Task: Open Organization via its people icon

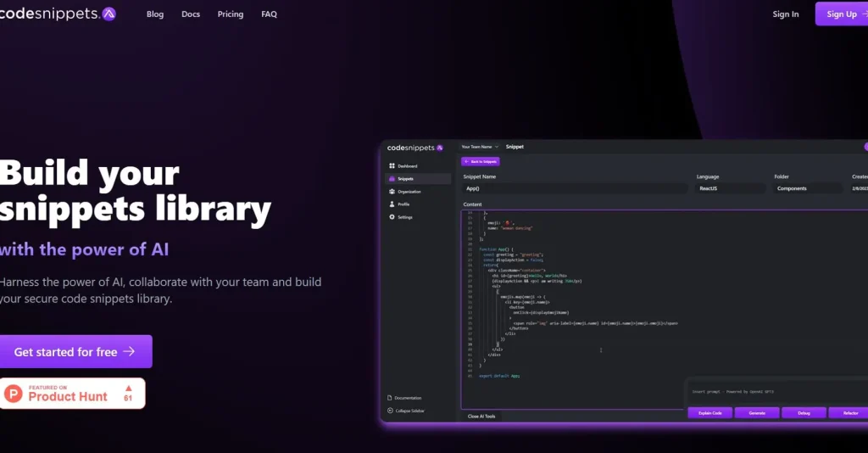Action: pos(392,192)
